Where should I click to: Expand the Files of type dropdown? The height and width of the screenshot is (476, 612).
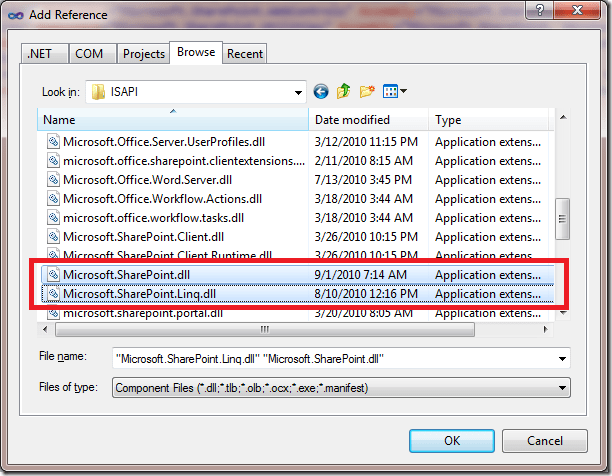coord(562,387)
